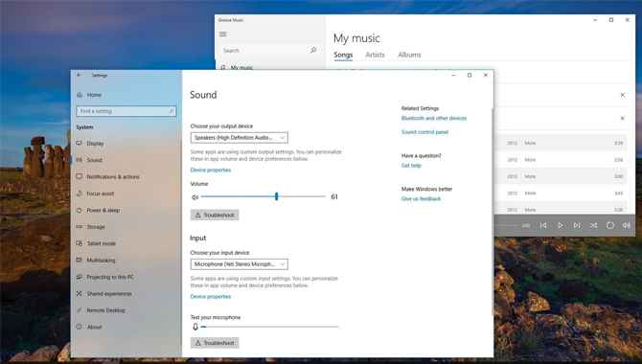Image resolution: width=642 pixels, height=364 pixels.
Task: Click the magnifier icon in Settings search
Action: pos(172,111)
